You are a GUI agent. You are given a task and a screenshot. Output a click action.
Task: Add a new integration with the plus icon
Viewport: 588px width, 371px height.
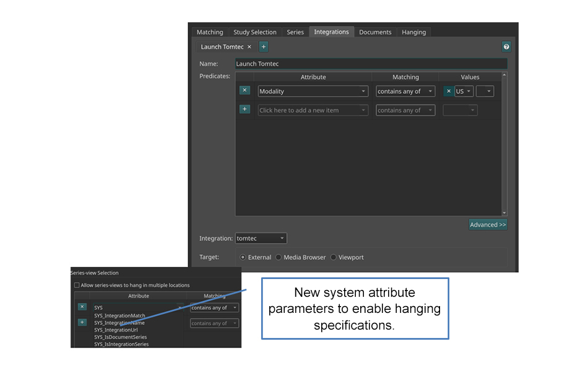[x=264, y=47]
